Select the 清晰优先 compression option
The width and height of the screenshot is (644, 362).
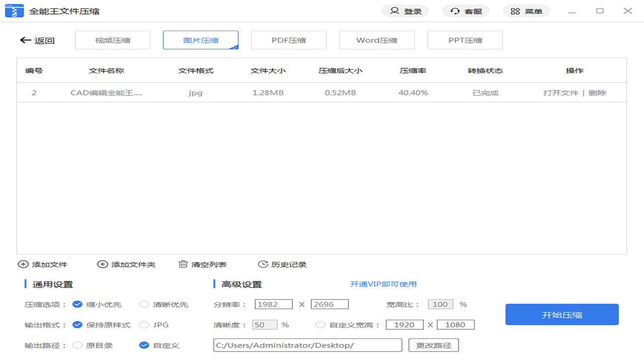point(144,304)
